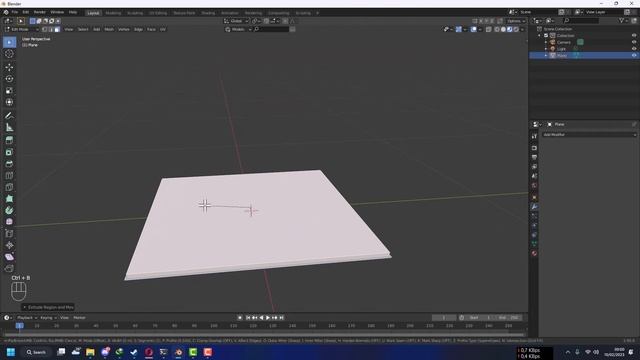Screen dimensions: 640x360
Task: Expand the Plane item in outliner
Action: tap(546, 55)
